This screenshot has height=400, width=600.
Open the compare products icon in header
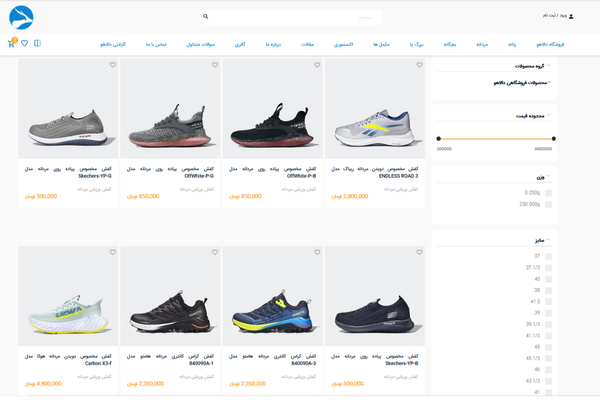click(x=37, y=43)
